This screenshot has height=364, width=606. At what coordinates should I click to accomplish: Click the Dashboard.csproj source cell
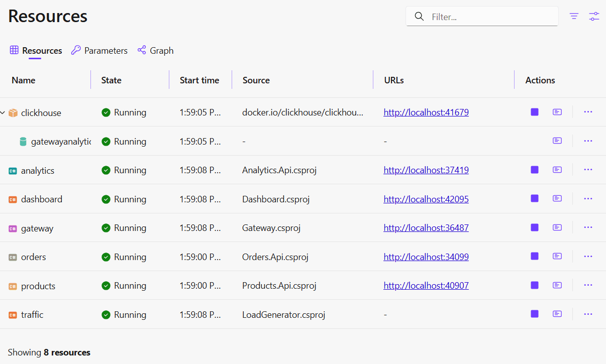point(276,199)
